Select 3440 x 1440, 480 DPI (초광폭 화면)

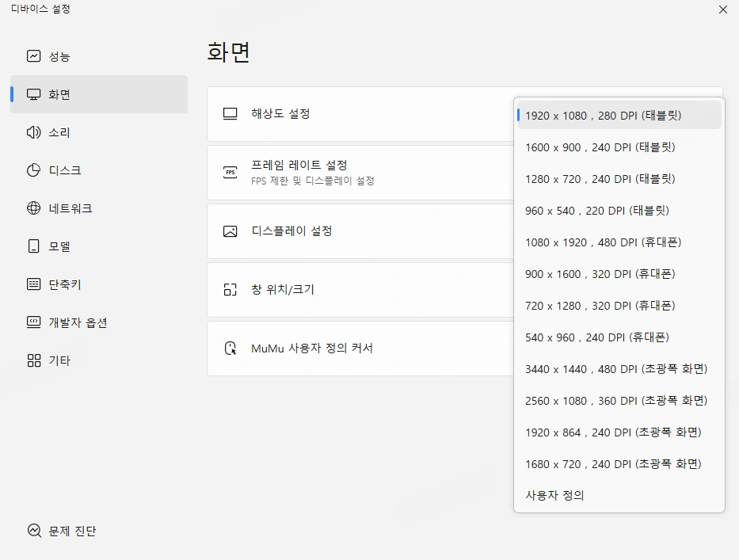click(619, 368)
